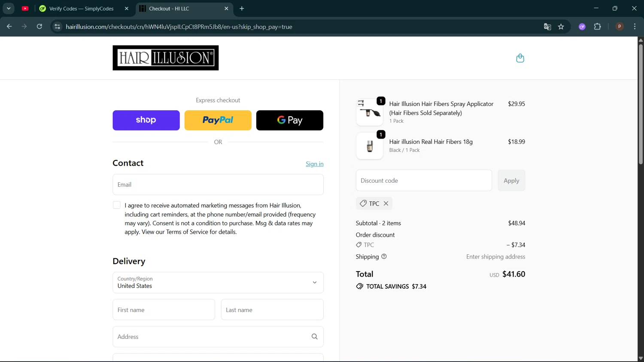The image size is (644, 362).
Task: Click the Order discount label
Action: pyautogui.click(x=375, y=235)
